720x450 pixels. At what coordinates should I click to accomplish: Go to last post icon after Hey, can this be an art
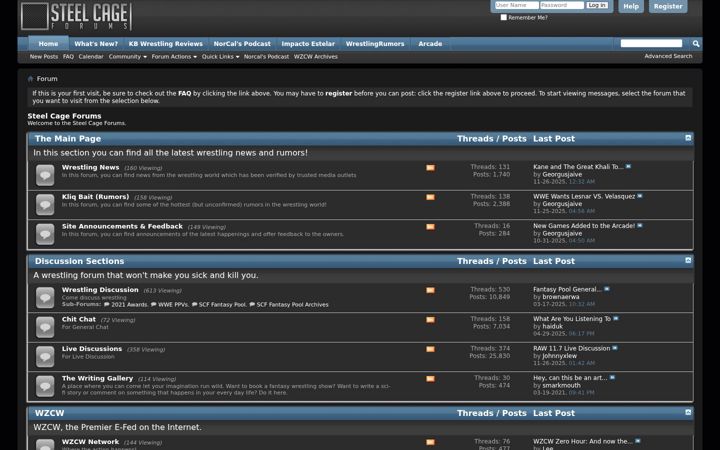613,377
